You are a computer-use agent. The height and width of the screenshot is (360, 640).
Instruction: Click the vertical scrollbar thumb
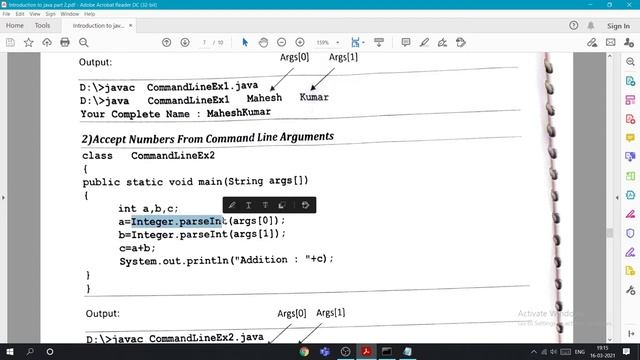[610, 233]
